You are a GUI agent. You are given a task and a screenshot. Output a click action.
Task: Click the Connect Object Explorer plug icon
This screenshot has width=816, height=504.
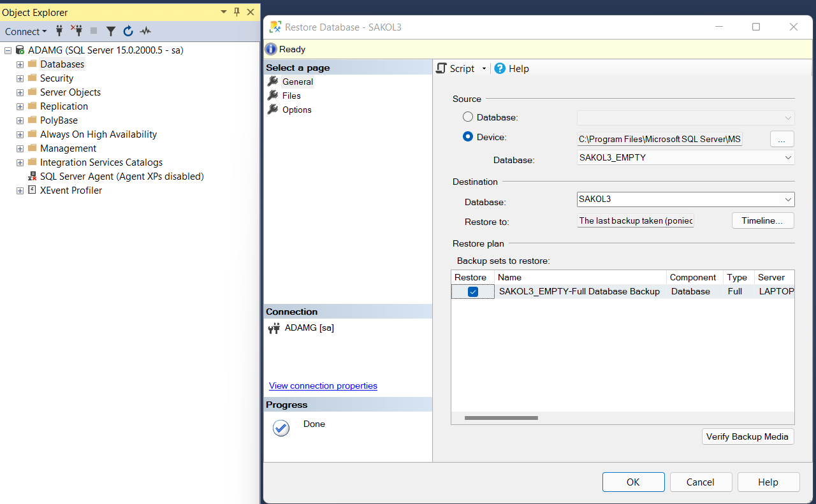tap(59, 31)
